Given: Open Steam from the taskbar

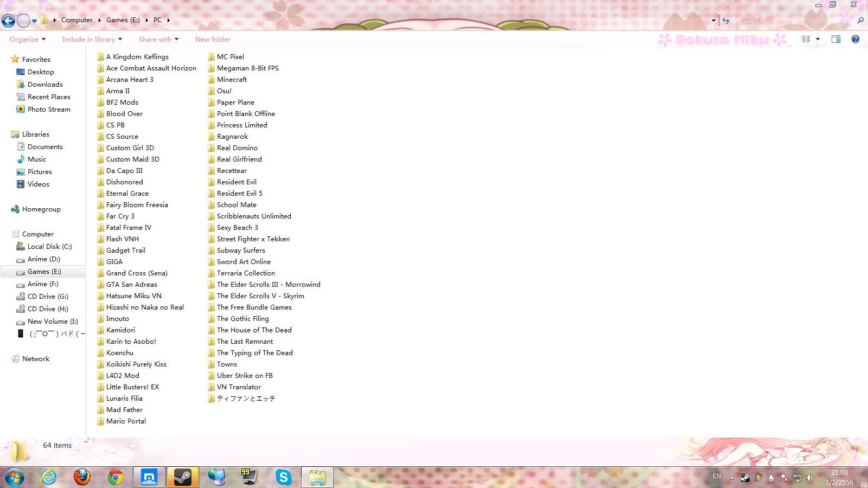Looking at the screenshot, I should (182, 477).
